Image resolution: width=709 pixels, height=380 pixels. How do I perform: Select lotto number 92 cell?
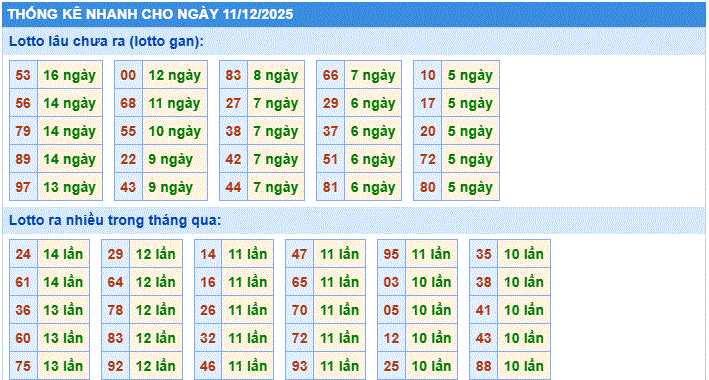115,366
